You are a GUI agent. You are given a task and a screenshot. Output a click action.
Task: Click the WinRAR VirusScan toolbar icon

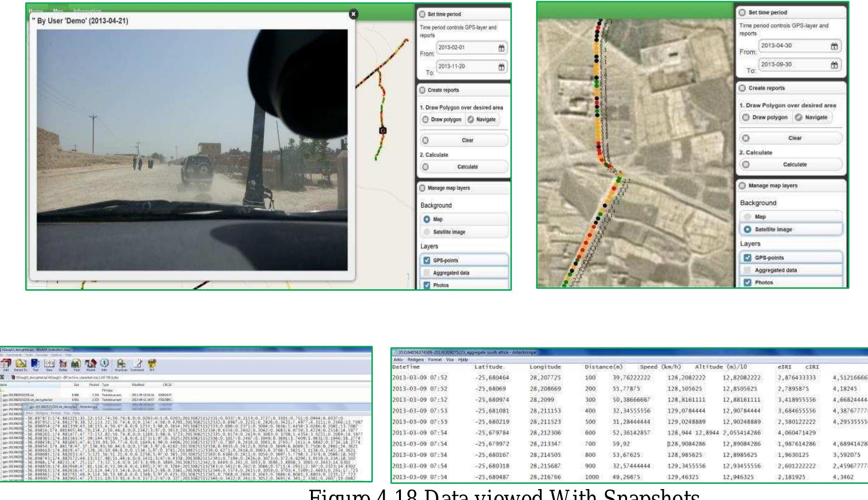click(x=121, y=365)
